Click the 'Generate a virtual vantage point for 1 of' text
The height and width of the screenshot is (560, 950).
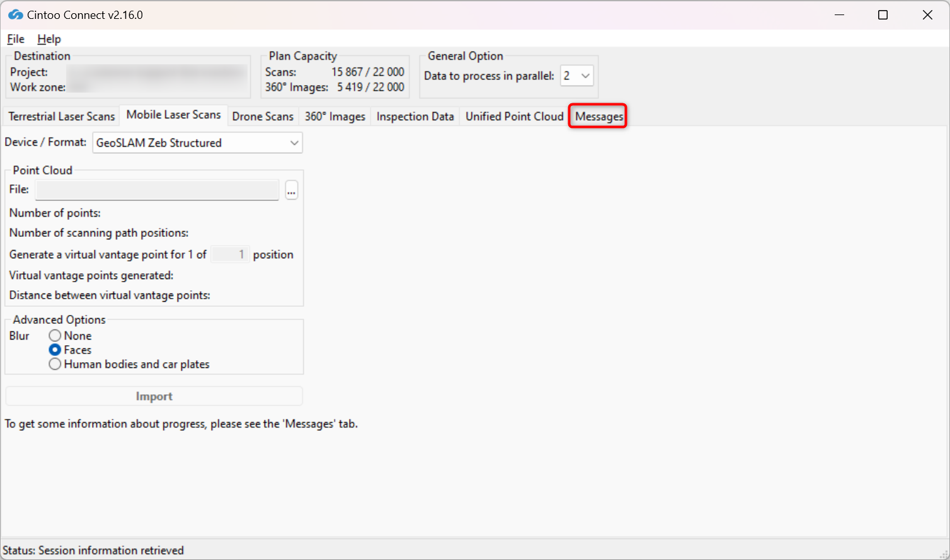point(108,254)
